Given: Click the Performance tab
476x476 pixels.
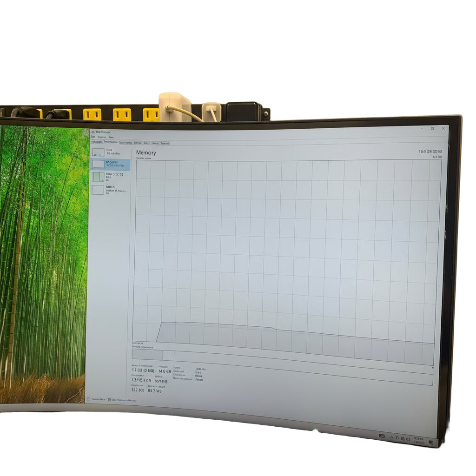Looking at the screenshot, I should tap(111, 142).
